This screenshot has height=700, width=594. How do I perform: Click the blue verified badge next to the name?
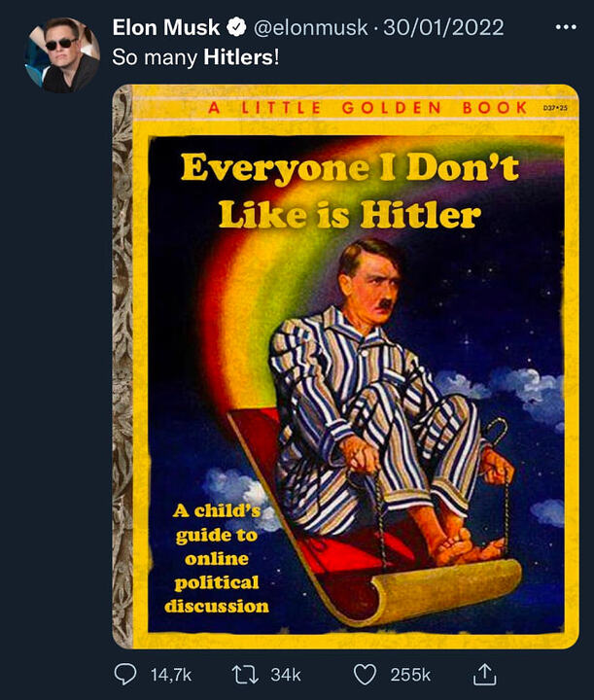coord(236,27)
